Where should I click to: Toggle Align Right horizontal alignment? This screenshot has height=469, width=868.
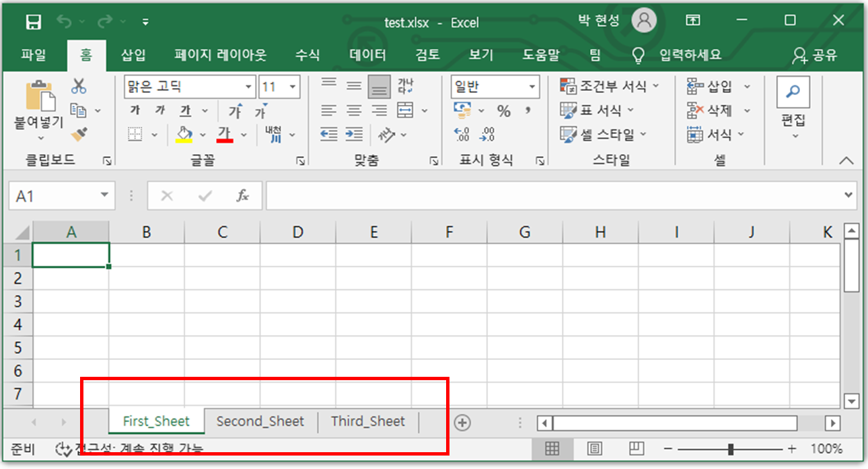coord(379,110)
